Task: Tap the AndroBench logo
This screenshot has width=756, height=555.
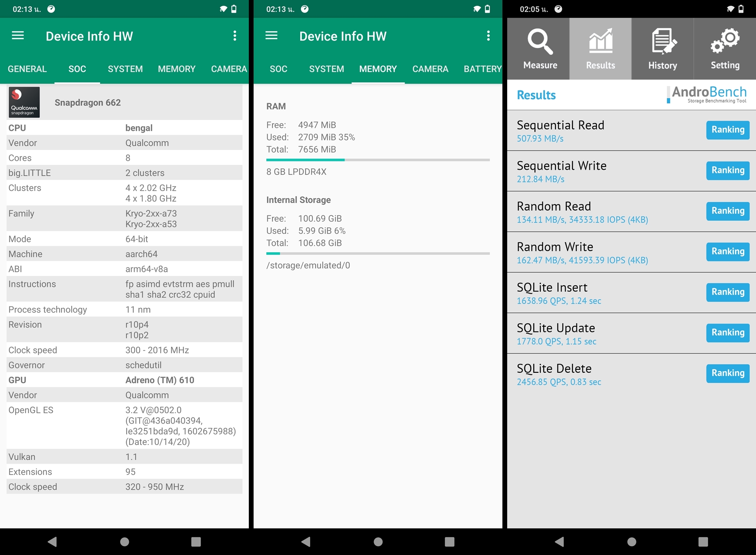Action: [707, 94]
